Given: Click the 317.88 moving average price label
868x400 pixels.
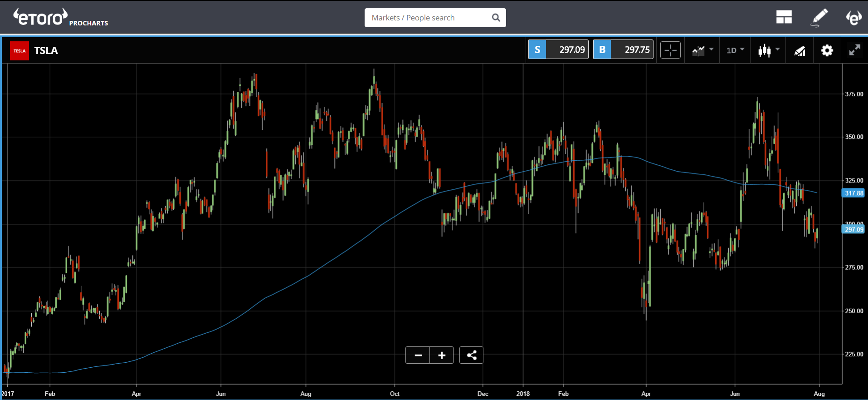Looking at the screenshot, I should tap(853, 193).
